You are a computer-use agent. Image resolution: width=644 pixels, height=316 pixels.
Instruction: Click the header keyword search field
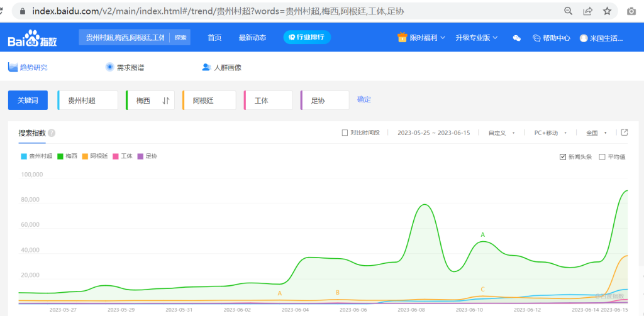[x=125, y=37]
